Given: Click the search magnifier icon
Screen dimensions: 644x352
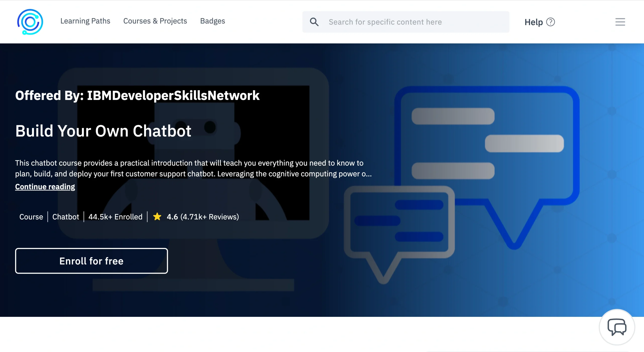Looking at the screenshot, I should [x=314, y=22].
